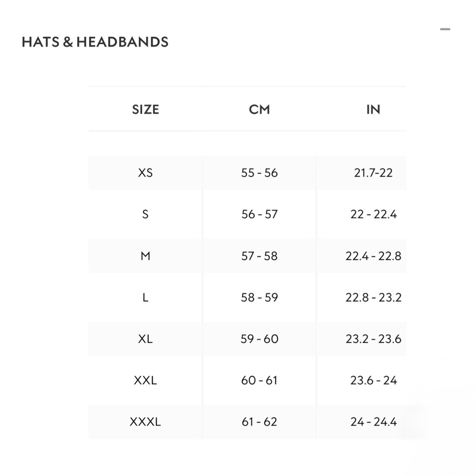
Task: Select the XXL size row label
Action: coord(145,380)
